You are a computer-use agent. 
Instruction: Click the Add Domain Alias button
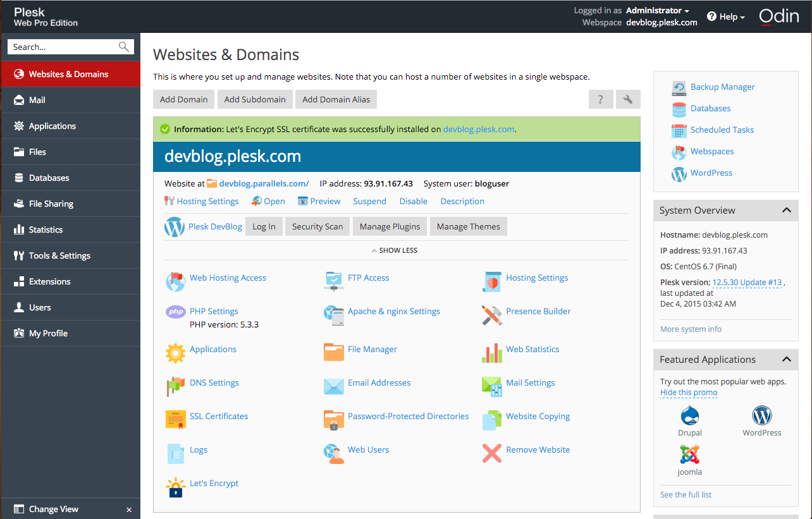tap(336, 99)
